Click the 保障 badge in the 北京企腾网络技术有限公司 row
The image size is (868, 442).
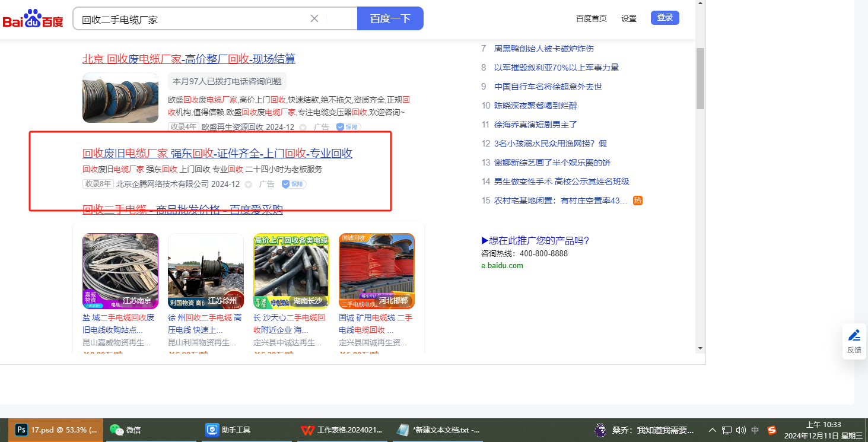pos(294,184)
